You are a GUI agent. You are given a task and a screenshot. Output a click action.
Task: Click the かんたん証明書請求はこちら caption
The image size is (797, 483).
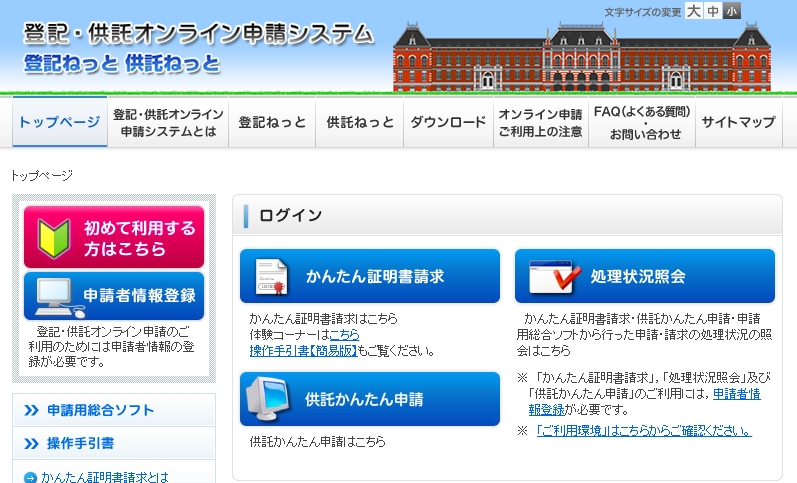point(323,319)
